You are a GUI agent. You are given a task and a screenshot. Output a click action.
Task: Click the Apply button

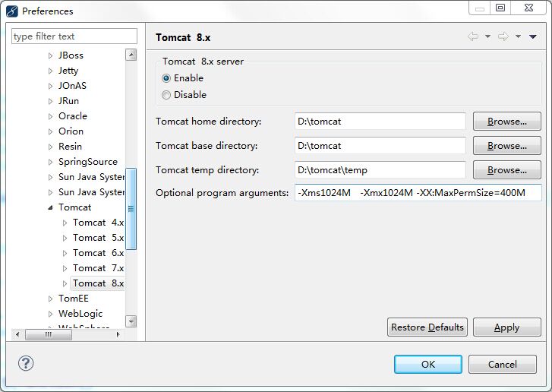(507, 327)
